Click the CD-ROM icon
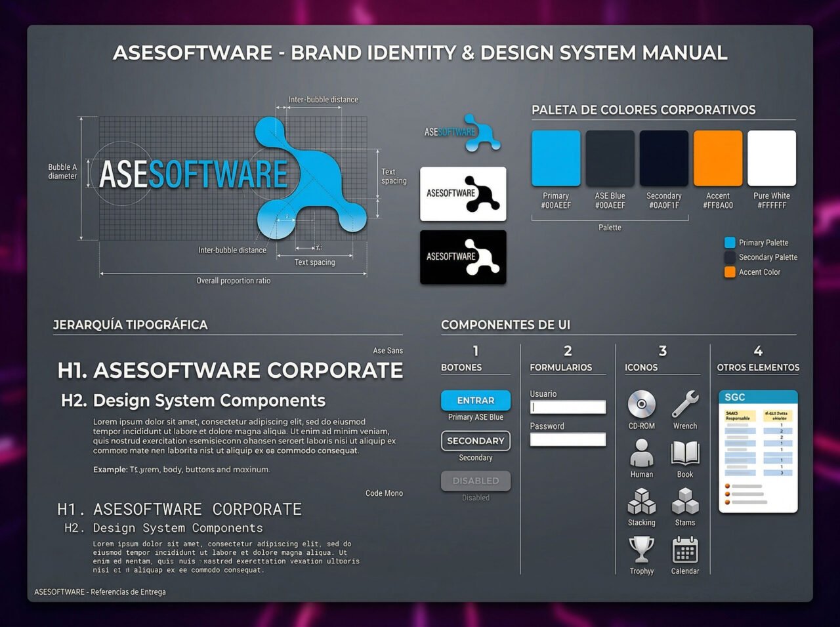The height and width of the screenshot is (627, 840). click(641, 405)
